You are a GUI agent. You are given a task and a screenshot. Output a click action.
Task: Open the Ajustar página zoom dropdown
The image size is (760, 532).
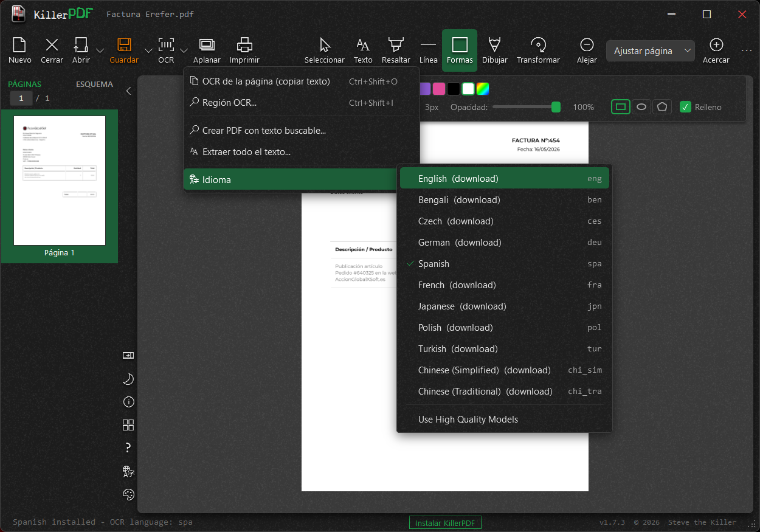click(x=650, y=51)
